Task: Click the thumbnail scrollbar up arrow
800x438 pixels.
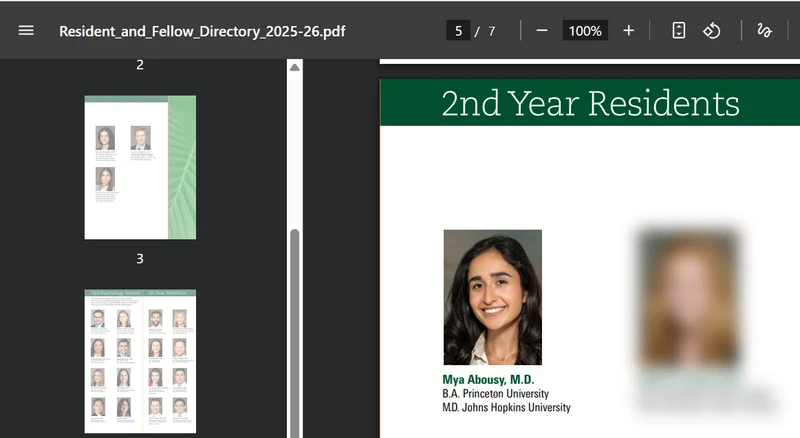Action: pyautogui.click(x=294, y=67)
